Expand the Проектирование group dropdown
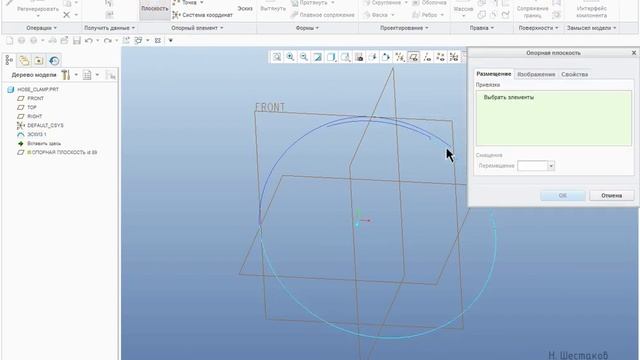Screen dimensions: 640x360 point(404,28)
